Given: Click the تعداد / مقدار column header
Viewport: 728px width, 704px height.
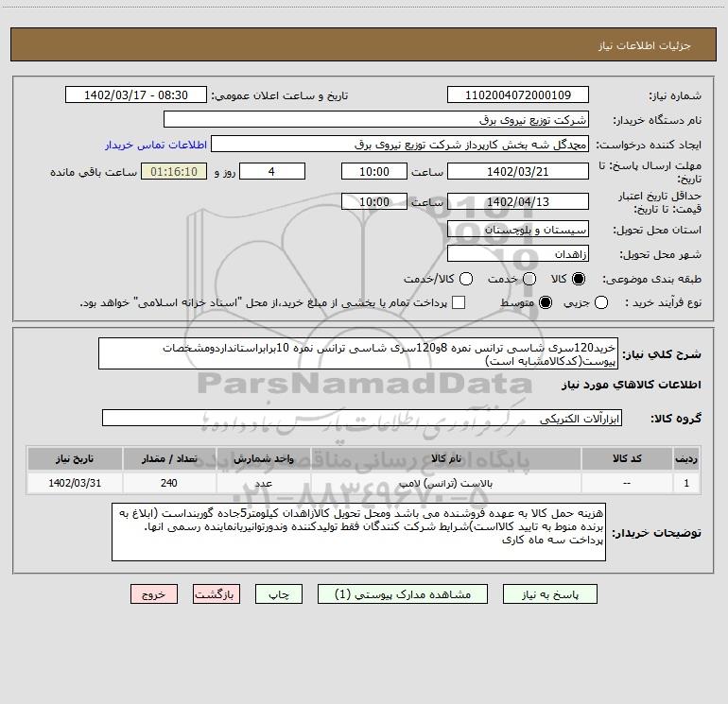Looking at the screenshot, I should pos(169,459).
